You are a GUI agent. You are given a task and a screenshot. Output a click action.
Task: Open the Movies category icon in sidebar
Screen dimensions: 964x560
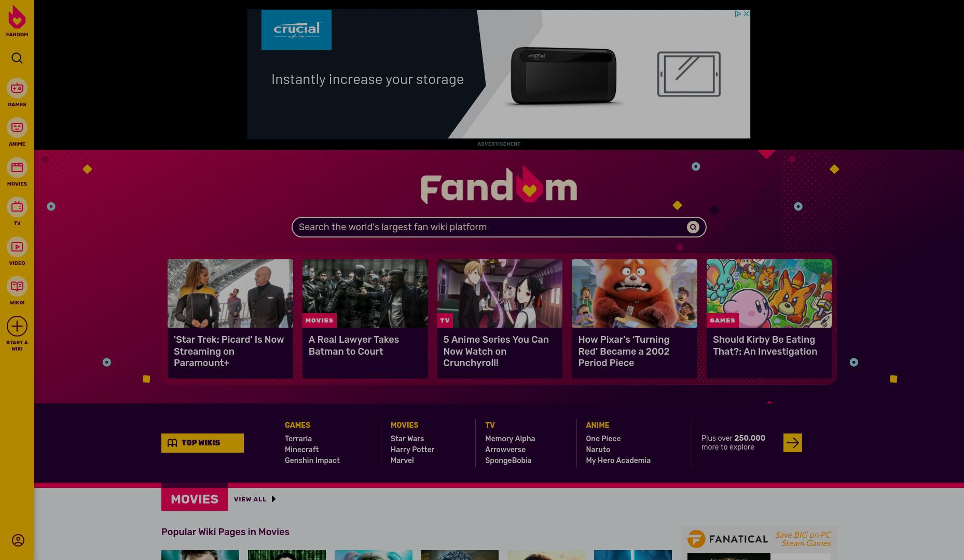pos(17,167)
